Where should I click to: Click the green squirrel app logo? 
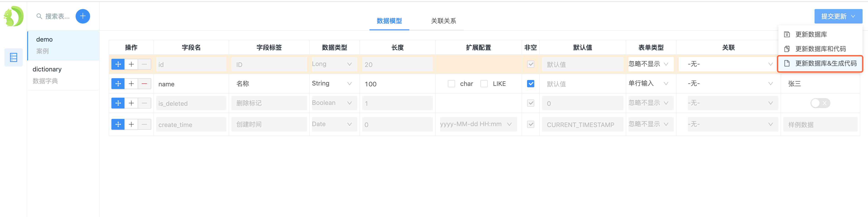(x=14, y=16)
